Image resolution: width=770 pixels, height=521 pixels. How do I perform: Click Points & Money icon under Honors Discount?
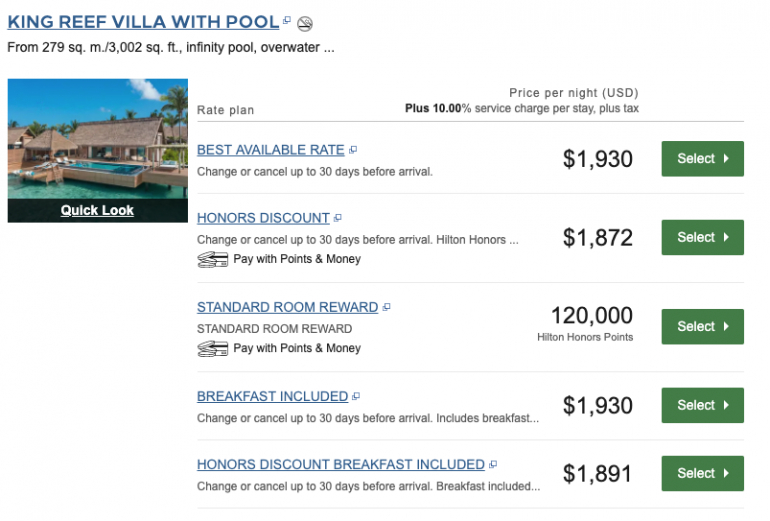pyautogui.click(x=212, y=259)
